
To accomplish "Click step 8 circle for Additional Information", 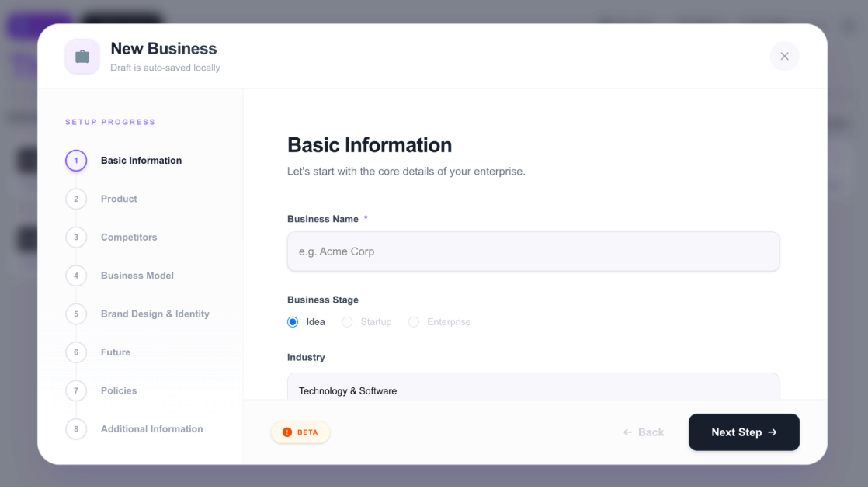I will pyautogui.click(x=76, y=428).
